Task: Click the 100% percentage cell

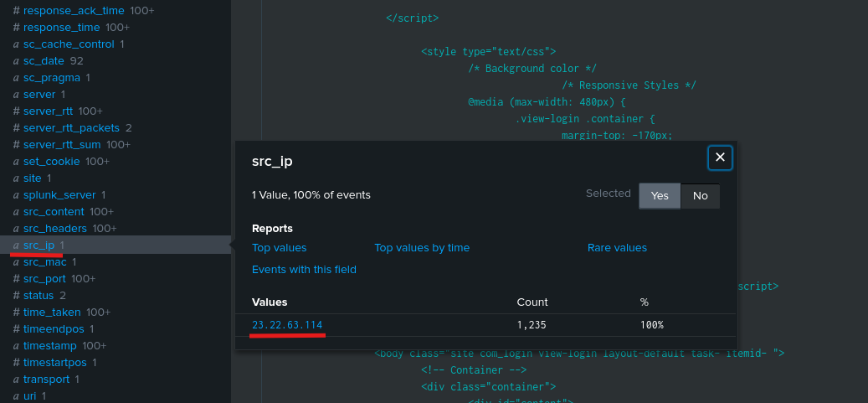Action: (651, 325)
